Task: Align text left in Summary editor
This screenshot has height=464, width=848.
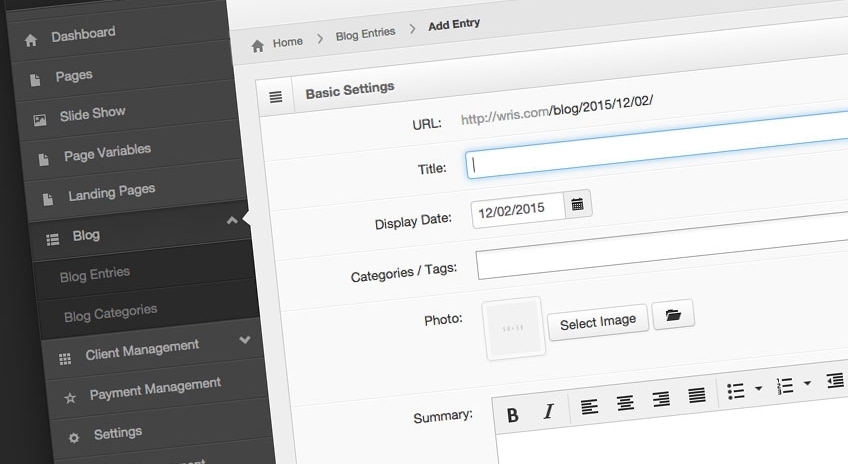Action: tap(590, 406)
